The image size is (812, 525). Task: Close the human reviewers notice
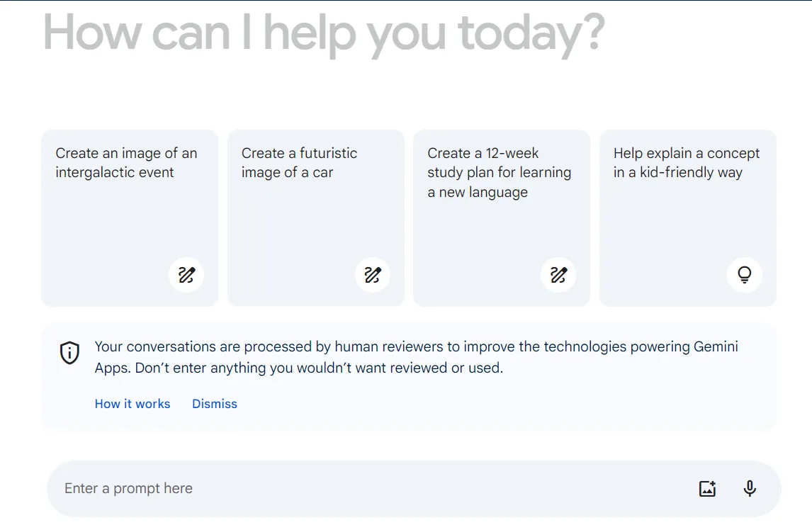215,403
